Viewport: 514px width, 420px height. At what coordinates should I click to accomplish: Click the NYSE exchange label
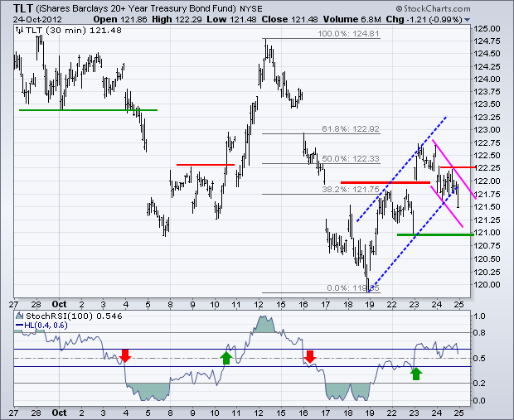[250, 9]
